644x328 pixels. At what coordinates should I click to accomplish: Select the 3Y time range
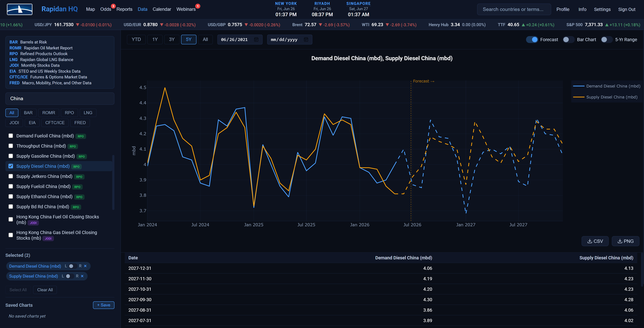coord(172,39)
